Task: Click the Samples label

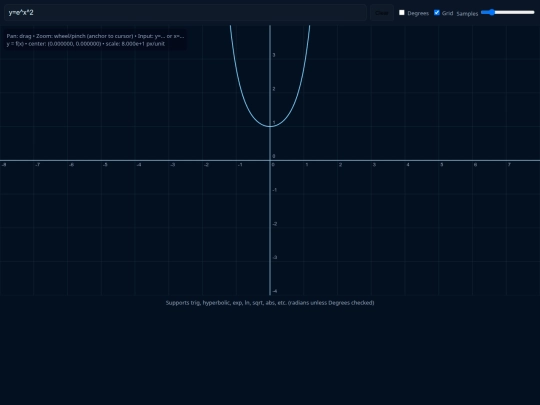Action: click(x=467, y=13)
